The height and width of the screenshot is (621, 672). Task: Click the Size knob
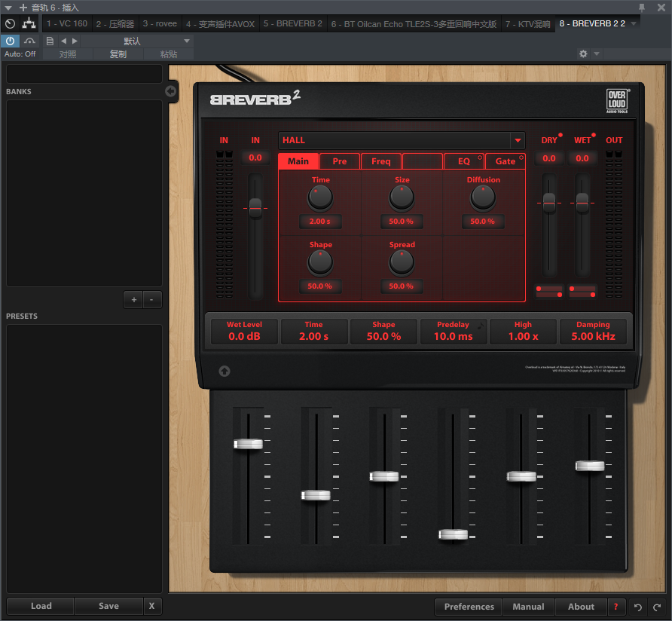pyautogui.click(x=402, y=198)
